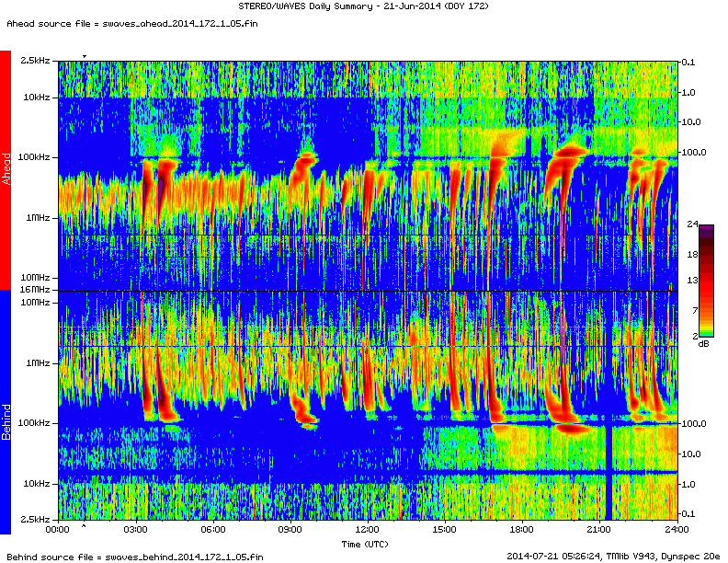Click the 24 value on the color scale
The width and height of the screenshot is (728, 563).
click(692, 224)
